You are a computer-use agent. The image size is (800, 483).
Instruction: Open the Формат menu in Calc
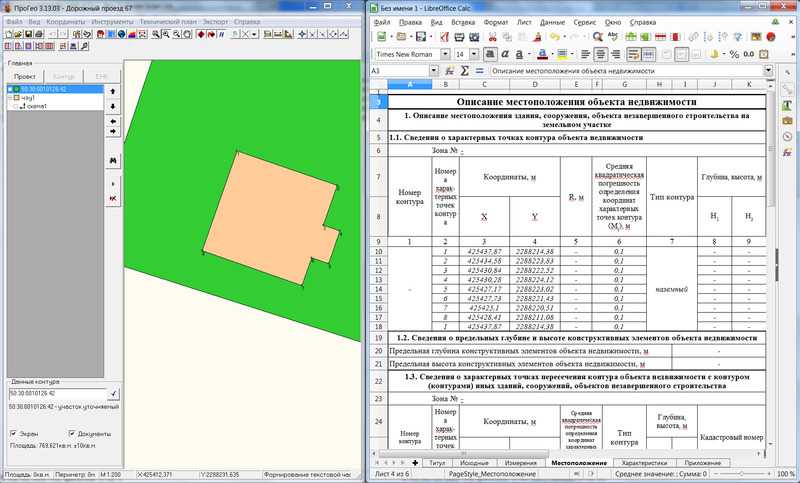pos(495,20)
